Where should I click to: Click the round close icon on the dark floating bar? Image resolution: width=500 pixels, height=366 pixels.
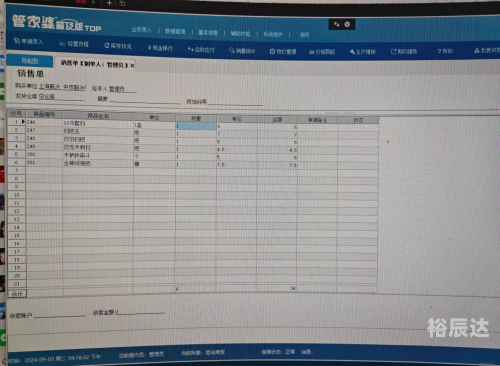pyautogui.click(x=347, y=24)
